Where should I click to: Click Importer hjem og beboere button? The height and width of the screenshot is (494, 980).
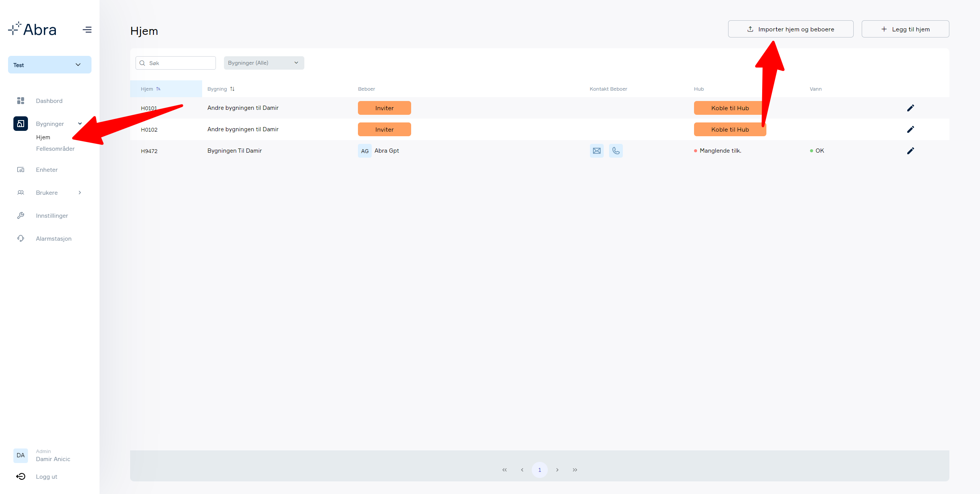click(x=791, y=29)
